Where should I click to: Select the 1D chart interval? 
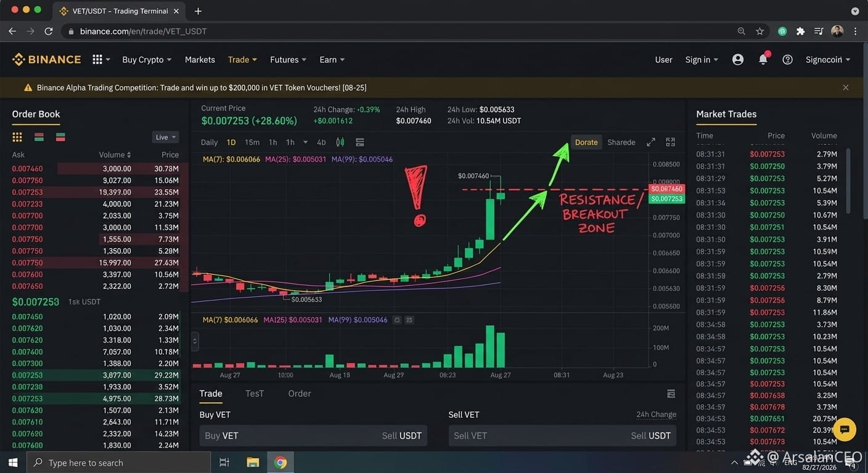231,142
